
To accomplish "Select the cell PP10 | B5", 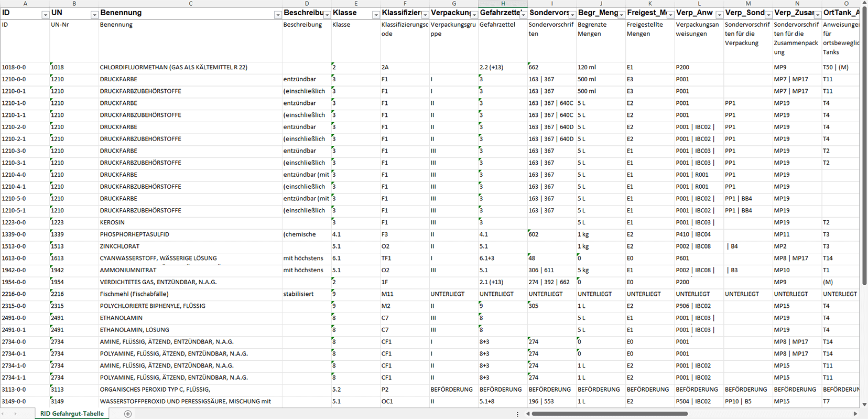I will [x=748, y=401].
